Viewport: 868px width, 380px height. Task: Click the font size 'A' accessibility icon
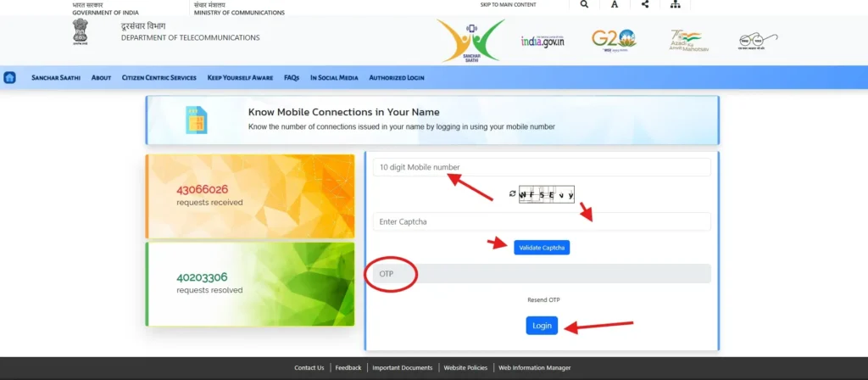click(615, 4)
